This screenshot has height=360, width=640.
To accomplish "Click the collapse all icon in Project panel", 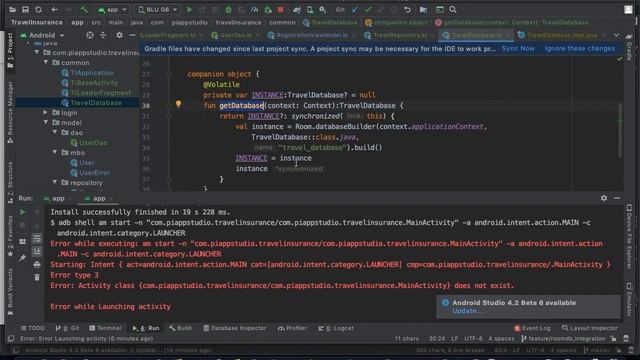I will [103, 36].
